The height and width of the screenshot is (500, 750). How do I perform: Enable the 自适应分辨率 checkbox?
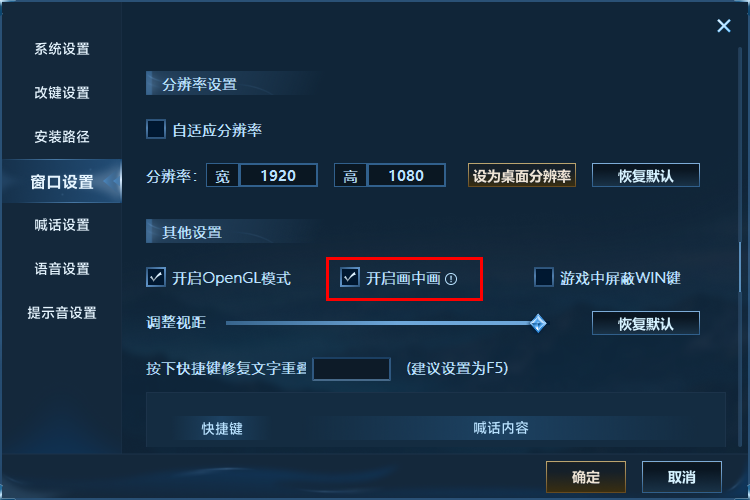[x=156, y=129]
